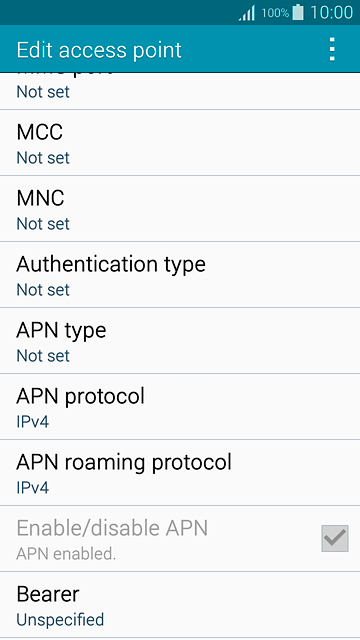Select Authentication type option

180,275
